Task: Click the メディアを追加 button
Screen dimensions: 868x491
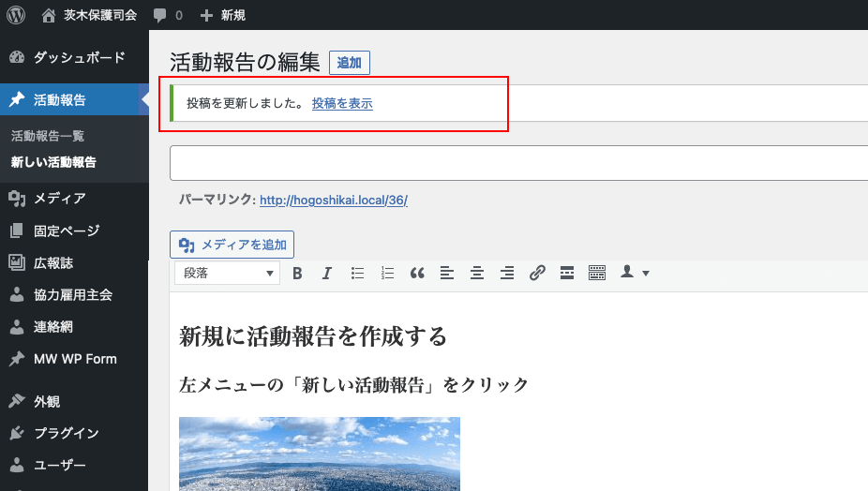Action: (232, 245)
